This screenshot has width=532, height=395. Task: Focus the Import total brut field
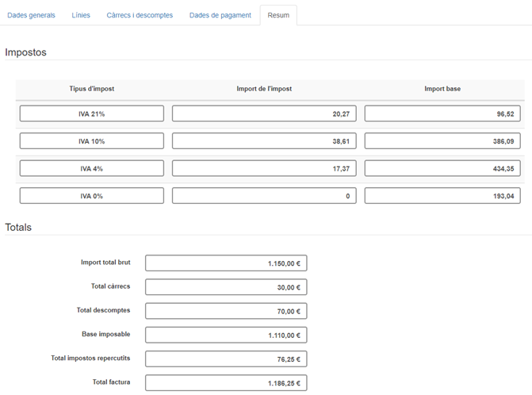coord(226,263)
